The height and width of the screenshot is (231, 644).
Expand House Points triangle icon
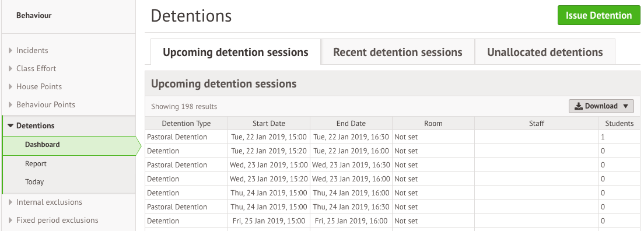(x=10, y=87)
